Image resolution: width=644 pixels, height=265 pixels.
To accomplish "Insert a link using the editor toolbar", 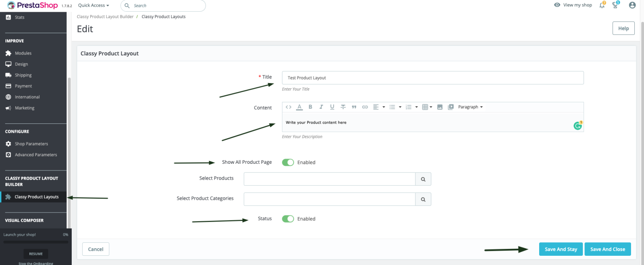I will 365,107.
